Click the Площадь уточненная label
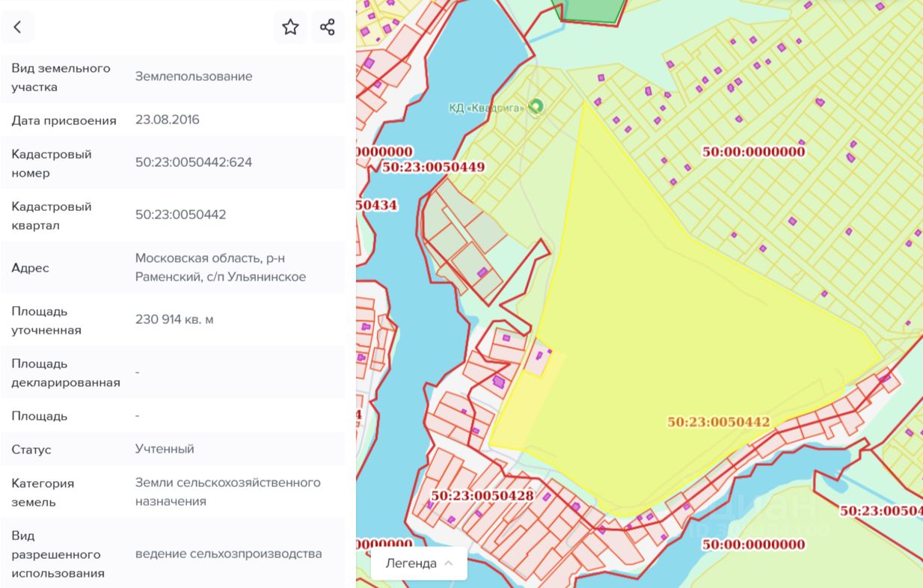 (46, 320)
